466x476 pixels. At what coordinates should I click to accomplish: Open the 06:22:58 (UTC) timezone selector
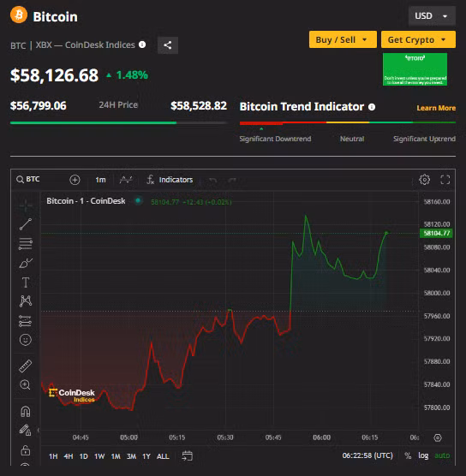(367, 455)
